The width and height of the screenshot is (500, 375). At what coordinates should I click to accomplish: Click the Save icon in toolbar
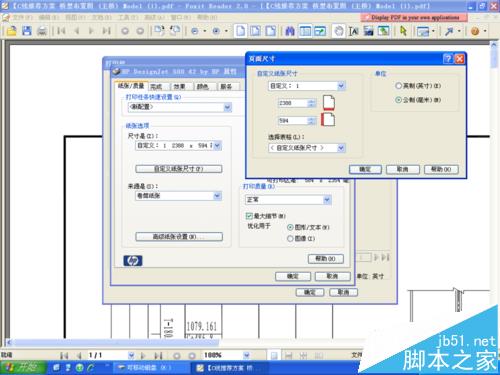coord(27,31)
